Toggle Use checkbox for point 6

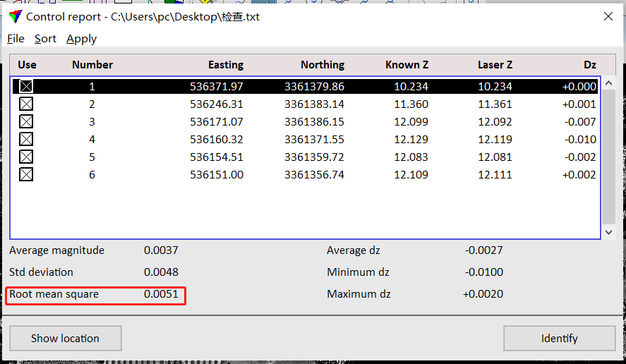pyautogui.click(x=26, y=175)
